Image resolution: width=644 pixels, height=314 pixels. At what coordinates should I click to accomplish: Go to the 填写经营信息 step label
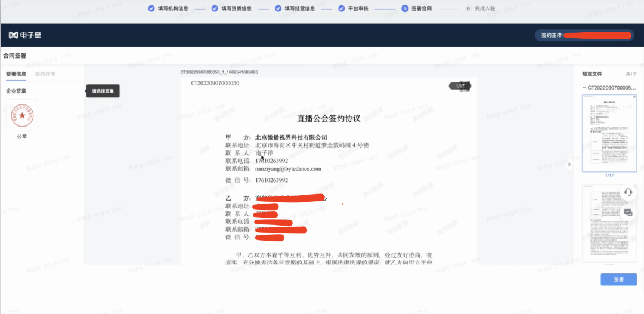[300, 8]
